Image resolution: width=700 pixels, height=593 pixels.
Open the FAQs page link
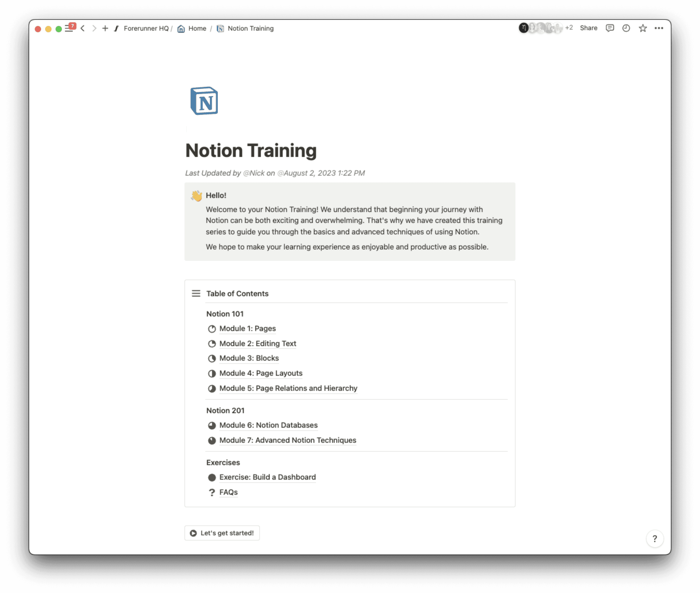[x=228, y=492]
